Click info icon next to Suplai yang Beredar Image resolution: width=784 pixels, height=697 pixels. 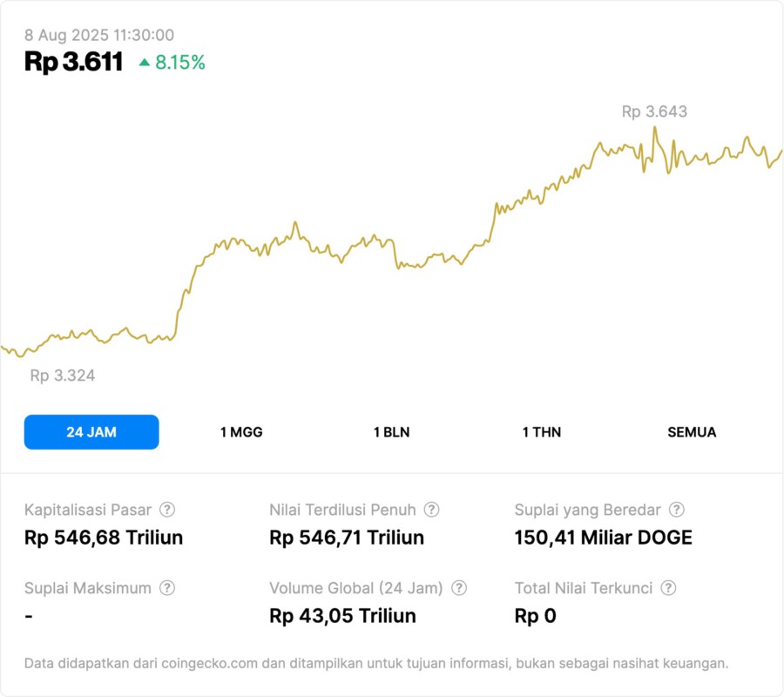click(676, 510)
